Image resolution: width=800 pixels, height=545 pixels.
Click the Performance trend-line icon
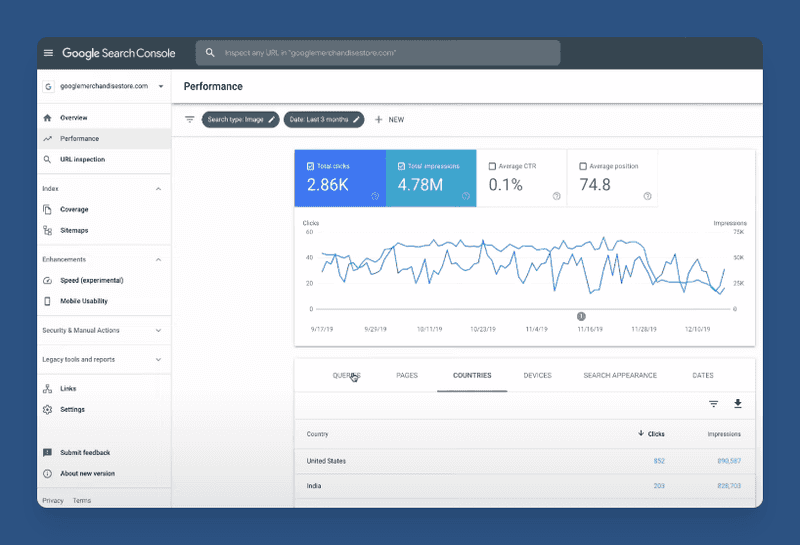click(x=47, y=139)
